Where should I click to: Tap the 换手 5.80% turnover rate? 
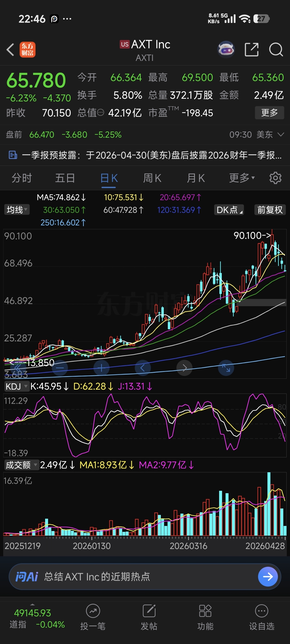click(110, 95)
